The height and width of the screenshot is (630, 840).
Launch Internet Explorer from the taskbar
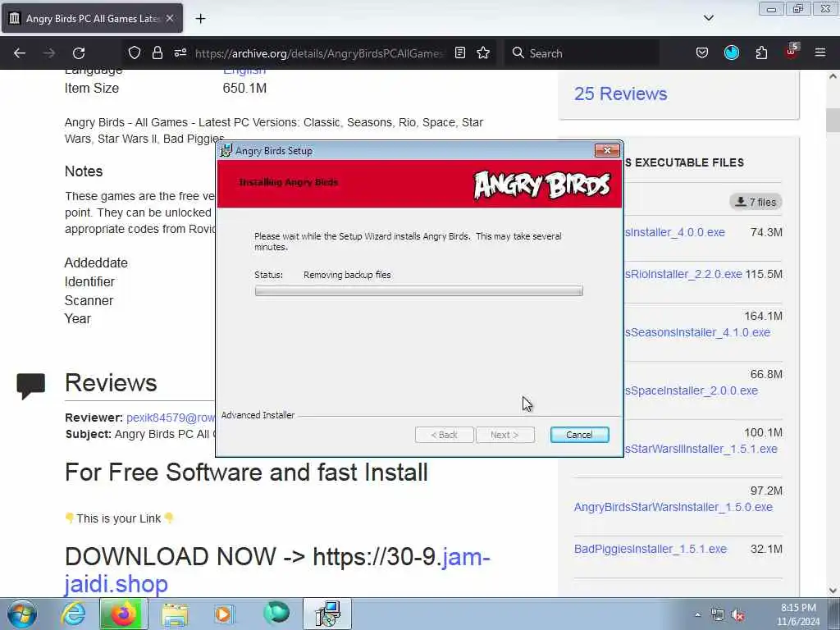tap(73, 614)
